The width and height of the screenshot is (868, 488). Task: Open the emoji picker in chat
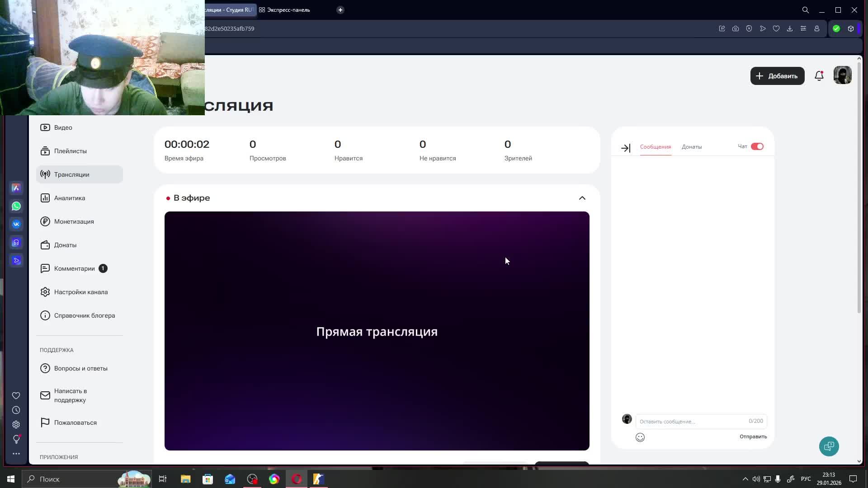click(640, 437)
